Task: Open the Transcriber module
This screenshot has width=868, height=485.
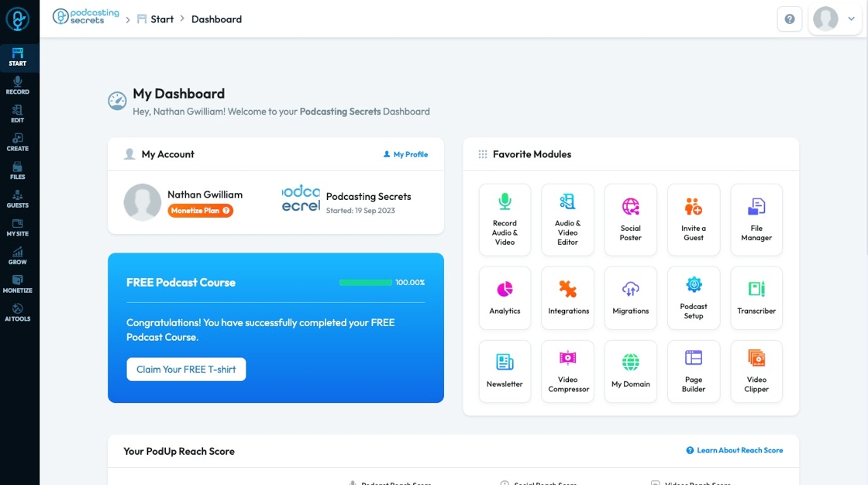Action: [x=756, y=298]
